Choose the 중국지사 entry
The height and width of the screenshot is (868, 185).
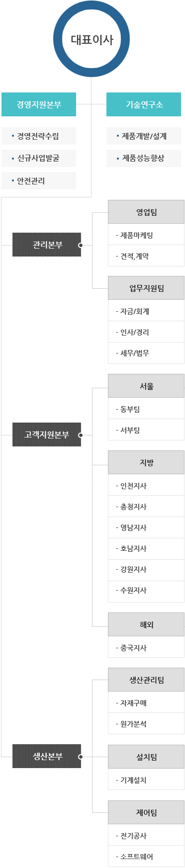tap(146, 647)
